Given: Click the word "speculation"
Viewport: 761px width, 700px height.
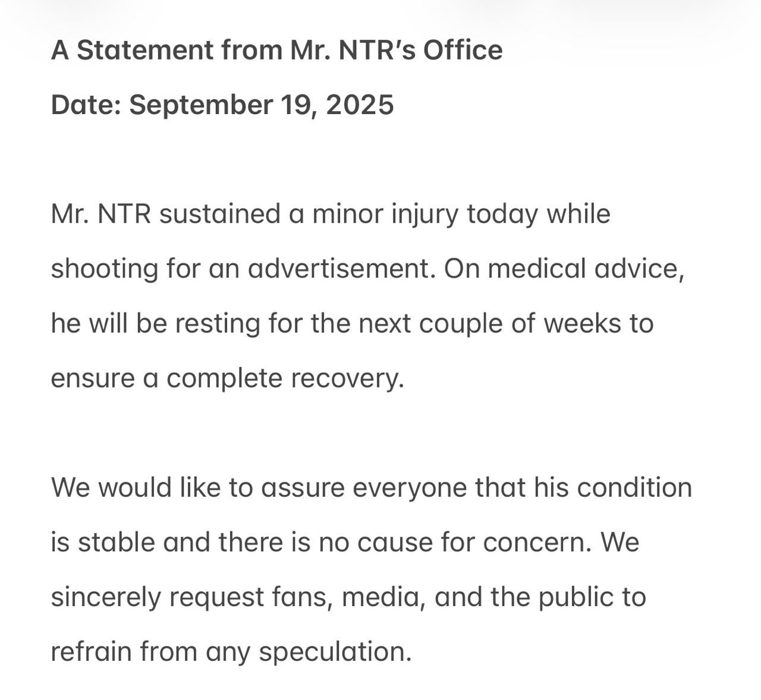Looking at the screenshot, I should tap(335, 652).
